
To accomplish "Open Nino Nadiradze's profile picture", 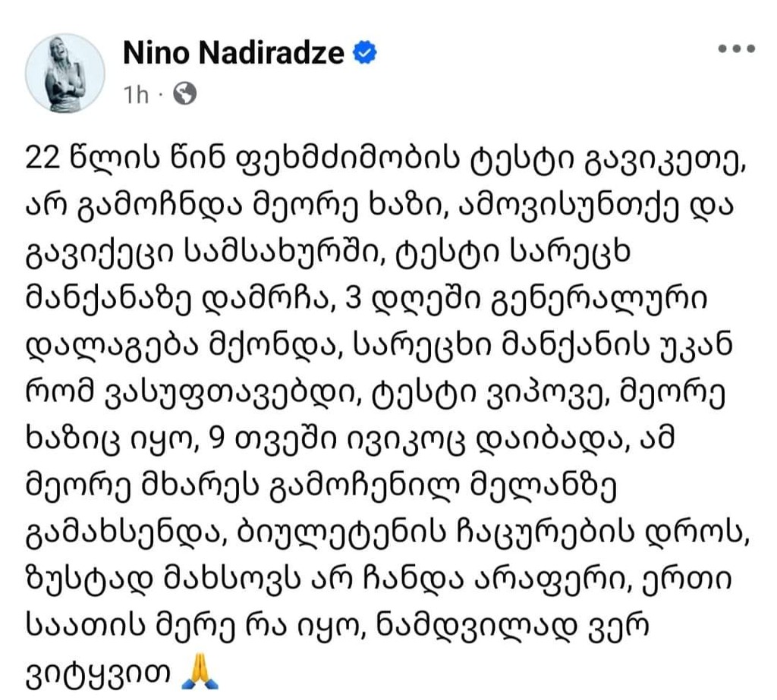I will pos(64,74).
